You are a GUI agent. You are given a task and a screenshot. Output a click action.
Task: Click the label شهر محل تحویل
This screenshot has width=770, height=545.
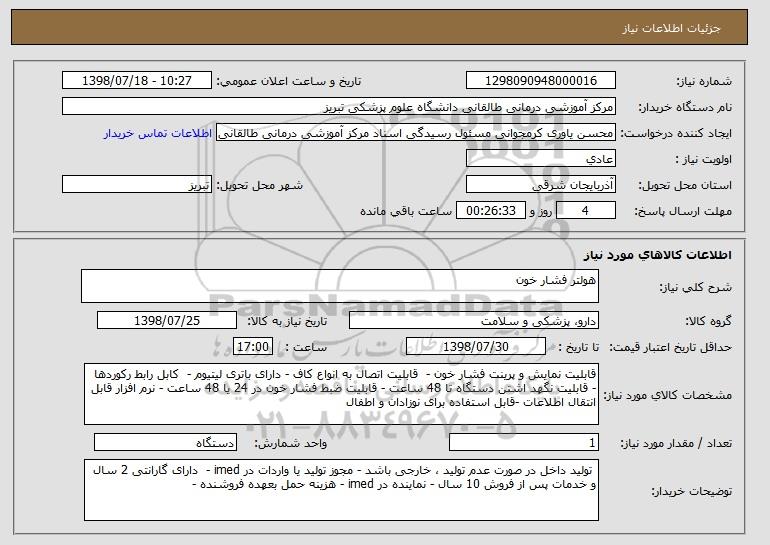click(x=260, y=186)
